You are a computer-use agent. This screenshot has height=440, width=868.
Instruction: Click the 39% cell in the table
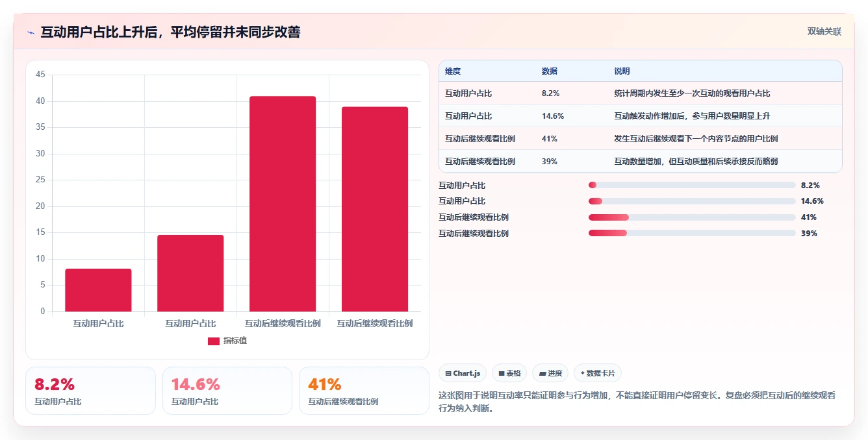(x=549, y=162)
